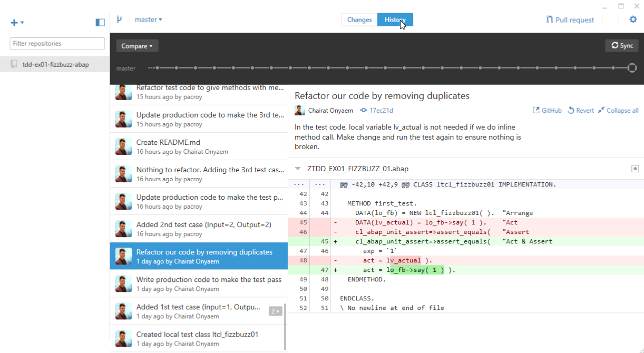Viewport: 644px width, 353px height.
Task: Select commit 'Added 2nd test case (Input=2, Output=2)'
Action: 199,229
